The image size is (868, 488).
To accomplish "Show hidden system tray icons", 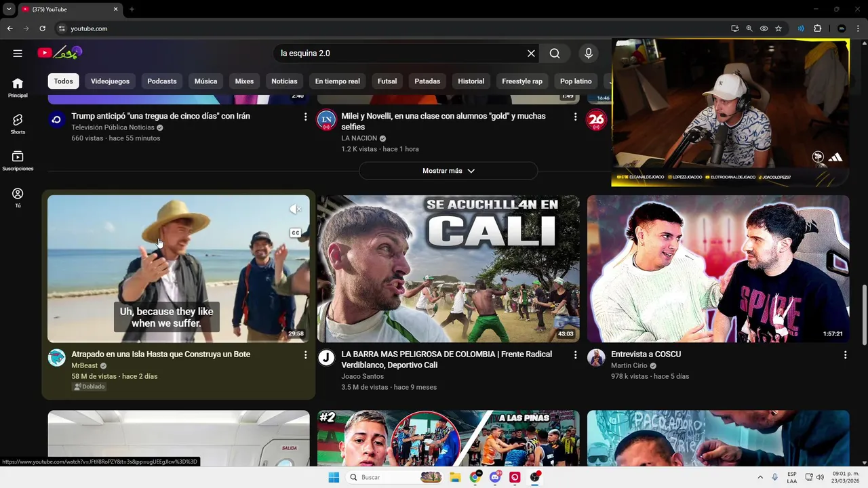I will [x=759, y=477].
